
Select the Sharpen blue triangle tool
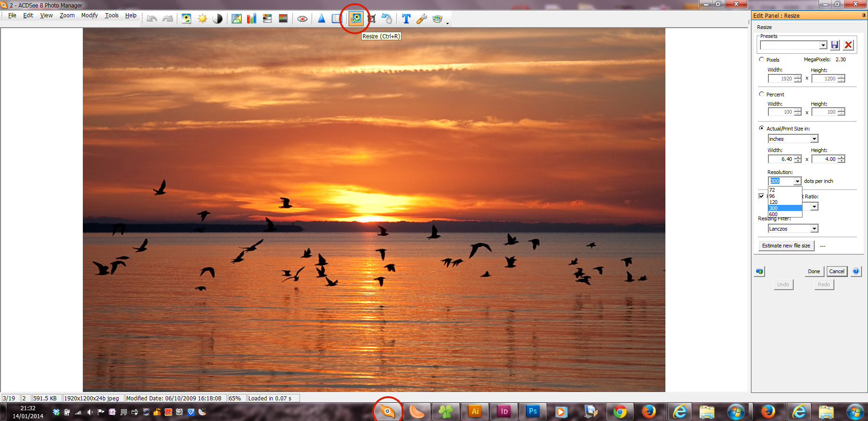coord(321,19)
